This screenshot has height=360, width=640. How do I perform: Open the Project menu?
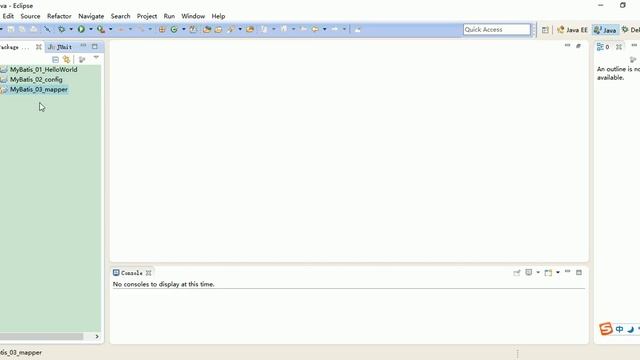click(147, 16)
